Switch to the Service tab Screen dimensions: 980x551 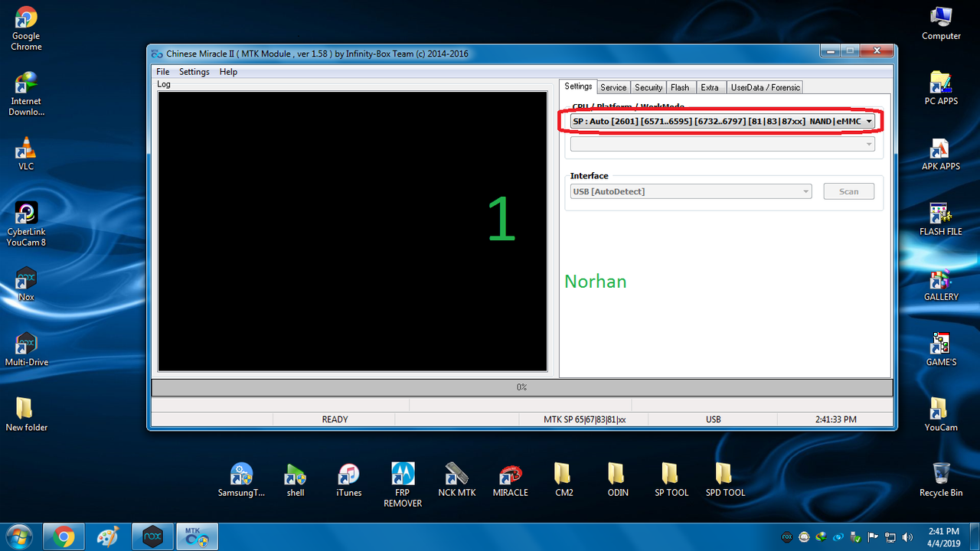click(x=613, y=87)
